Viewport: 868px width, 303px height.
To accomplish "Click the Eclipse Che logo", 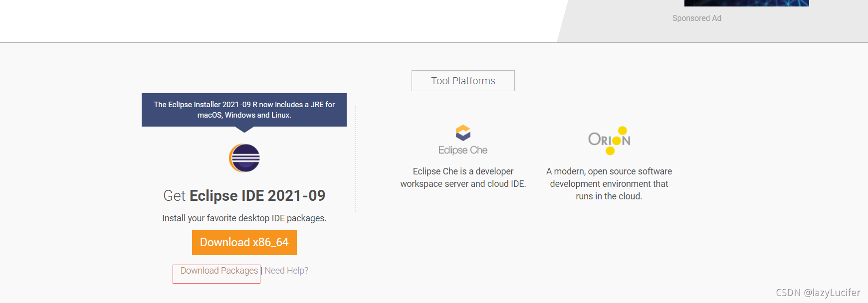I will (x=463, y=140).
